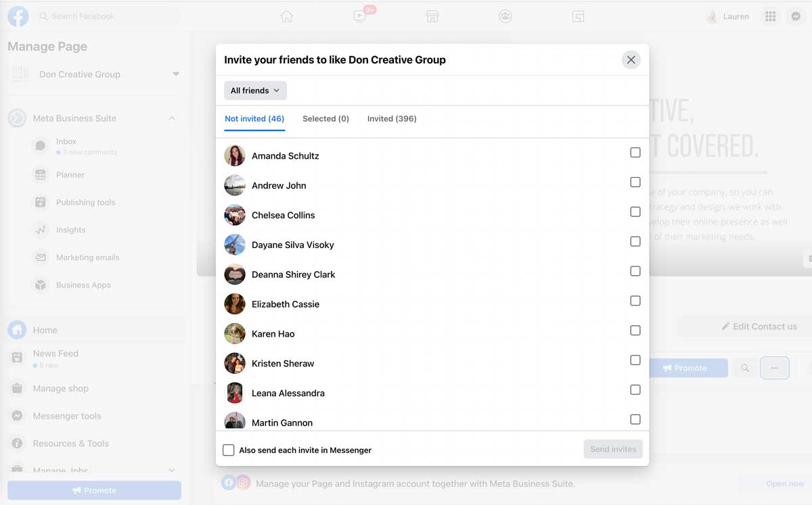The height and width of the screenshot is (505, 812).
Task: Click Karen Hao's profile picture
Action: [x=235, y=333]
